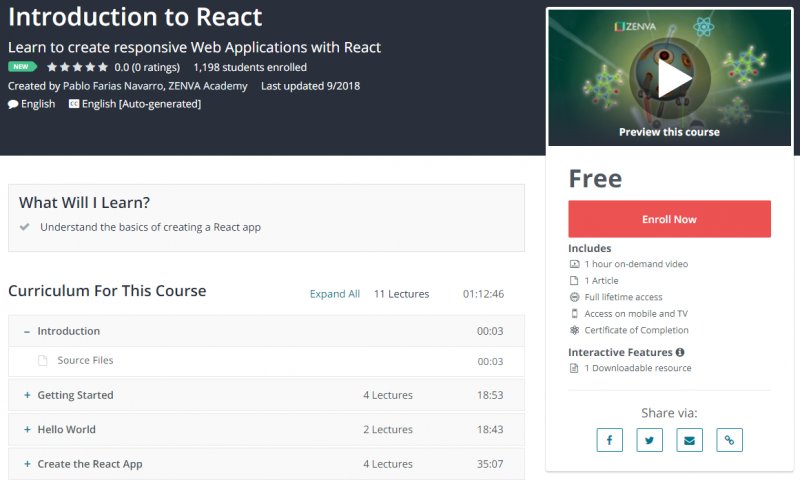This screenshot has height=480, width=800.
Task: Click the Full lifetime access icon
Action: click(574, 297)
